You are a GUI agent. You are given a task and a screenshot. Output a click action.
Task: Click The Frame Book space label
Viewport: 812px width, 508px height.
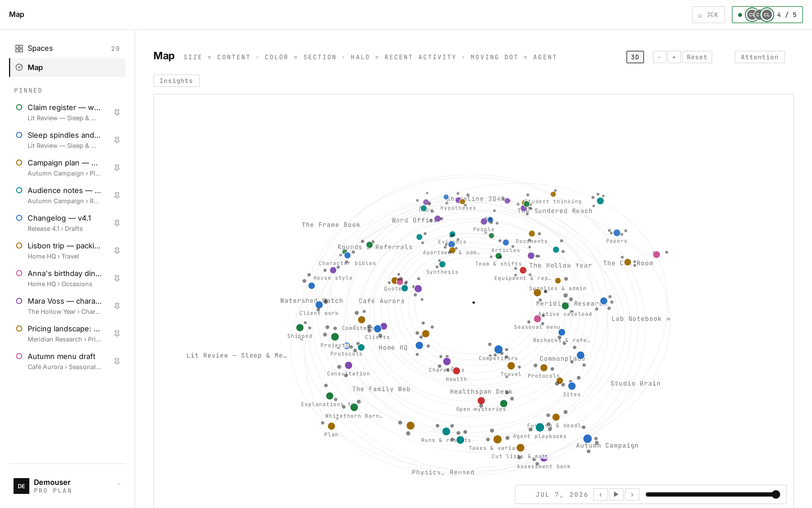331,225
